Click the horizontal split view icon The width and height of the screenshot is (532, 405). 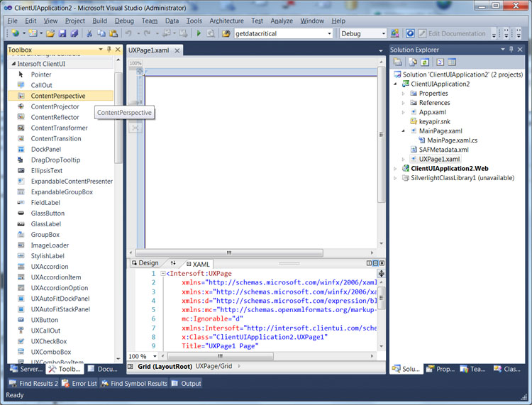[375, 263]
